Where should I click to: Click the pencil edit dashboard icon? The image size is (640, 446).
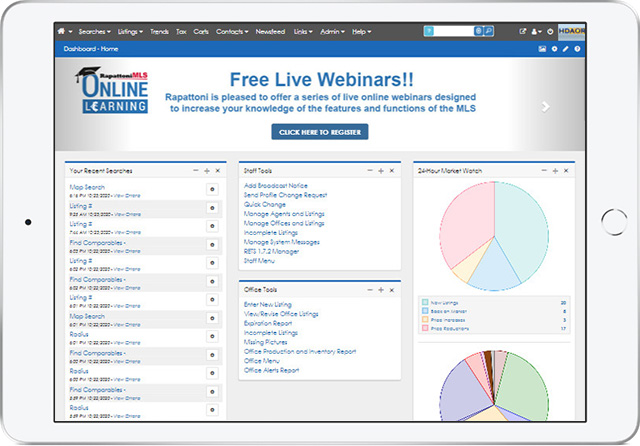point(565,48)
